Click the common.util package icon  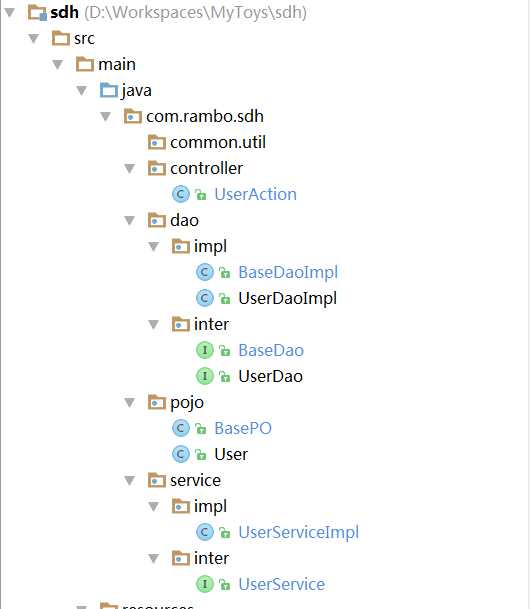coord(157,143)
